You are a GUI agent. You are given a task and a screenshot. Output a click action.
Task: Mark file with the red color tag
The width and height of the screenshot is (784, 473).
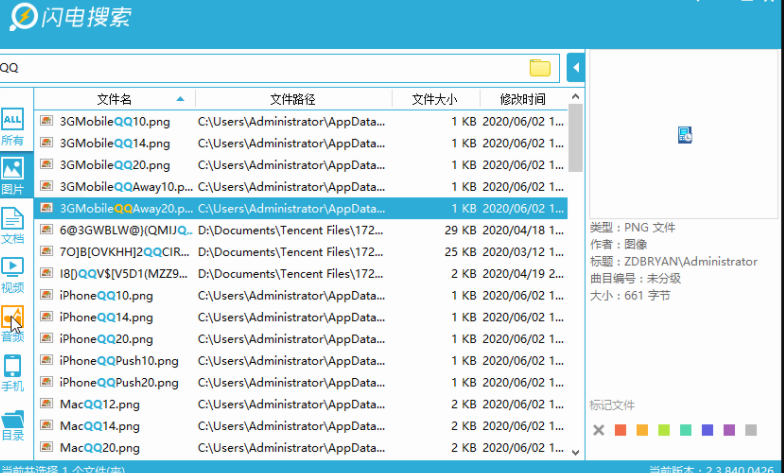tap(620, 430)
